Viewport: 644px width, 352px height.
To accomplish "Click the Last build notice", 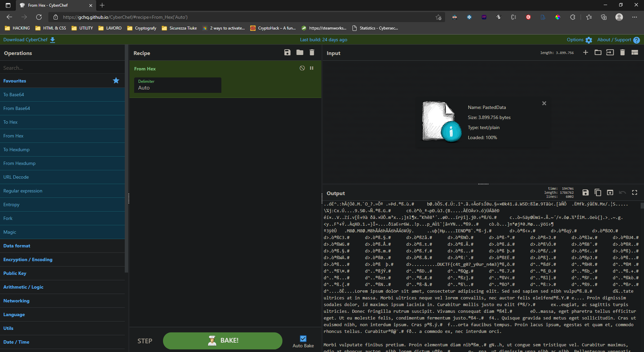I will (x=323, y=40).
